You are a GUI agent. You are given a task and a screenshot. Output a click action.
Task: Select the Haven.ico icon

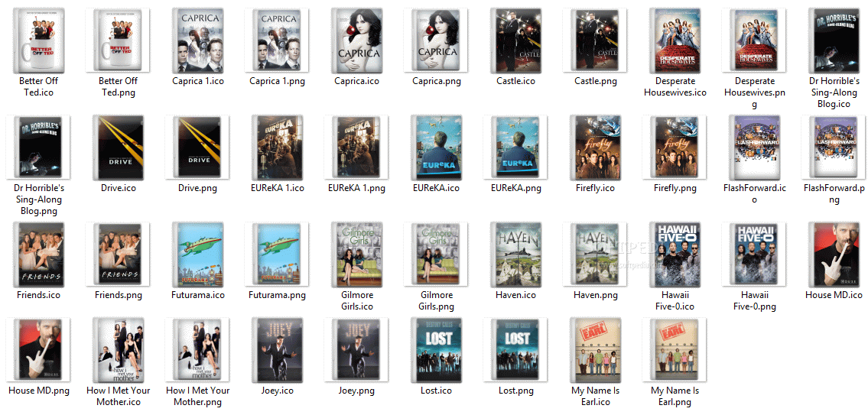pyautogui.click(x=516, y=255)
